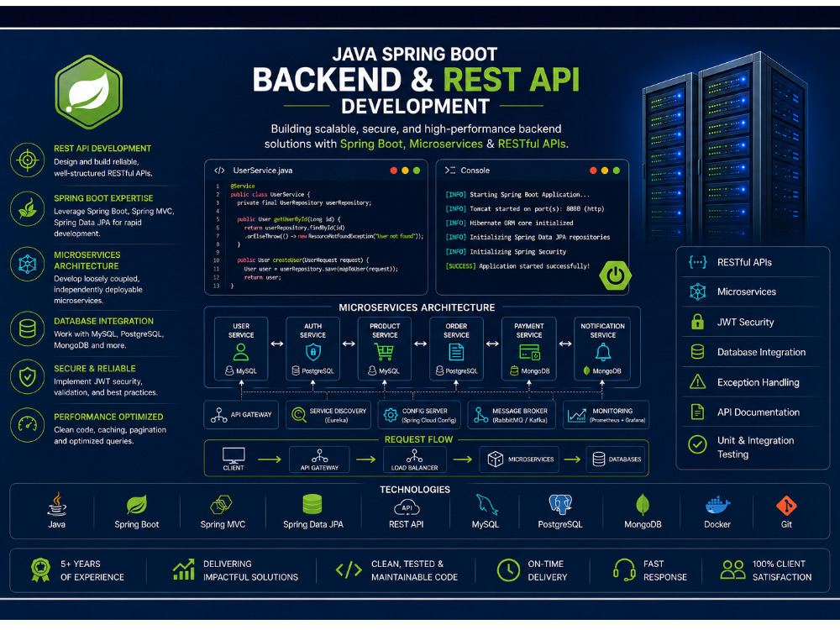
Task: Click the PostgreSQL elephant icon
Action: tap(560, 505)
